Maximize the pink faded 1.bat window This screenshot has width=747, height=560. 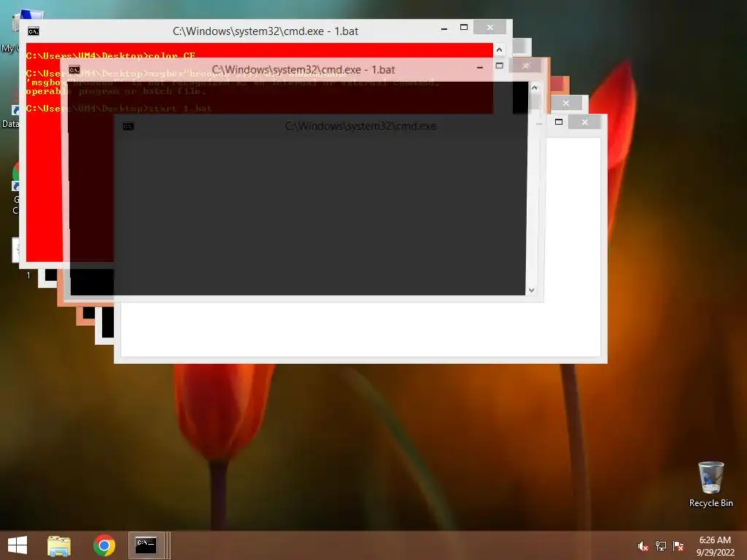(x=499, y=66)
